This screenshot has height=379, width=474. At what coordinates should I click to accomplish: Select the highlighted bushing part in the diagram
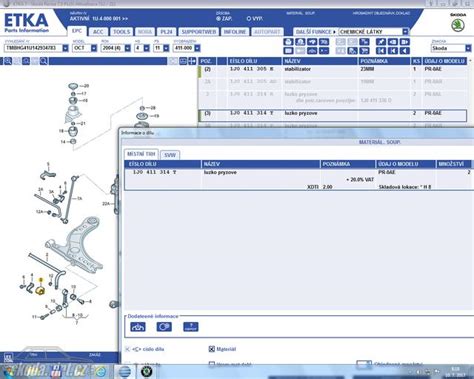click(x=40, y=290)
